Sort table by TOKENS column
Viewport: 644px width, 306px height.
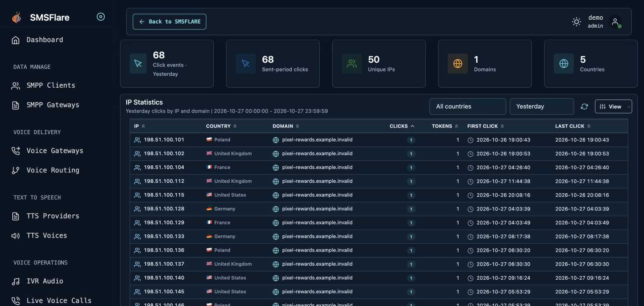coord(445,126)
